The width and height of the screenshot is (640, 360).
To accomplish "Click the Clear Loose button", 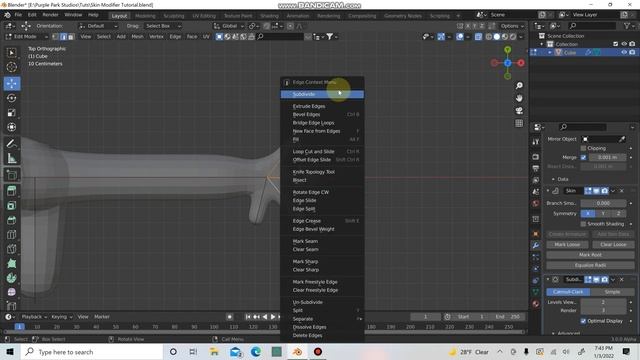I will click(613, 244).
